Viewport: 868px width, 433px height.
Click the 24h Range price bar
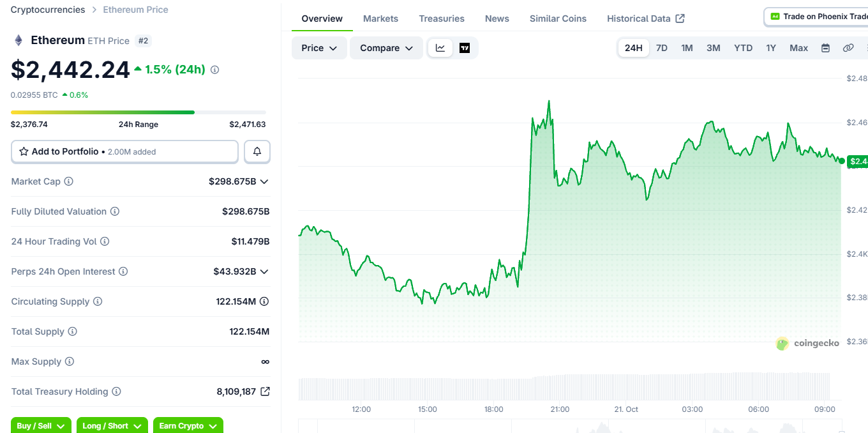click(x=138, y=112)
